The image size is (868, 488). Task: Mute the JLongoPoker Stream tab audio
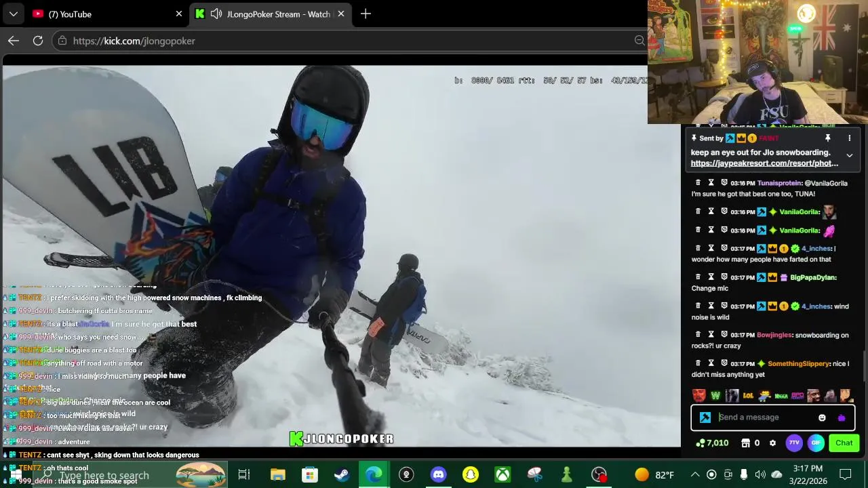coord(216,14)
